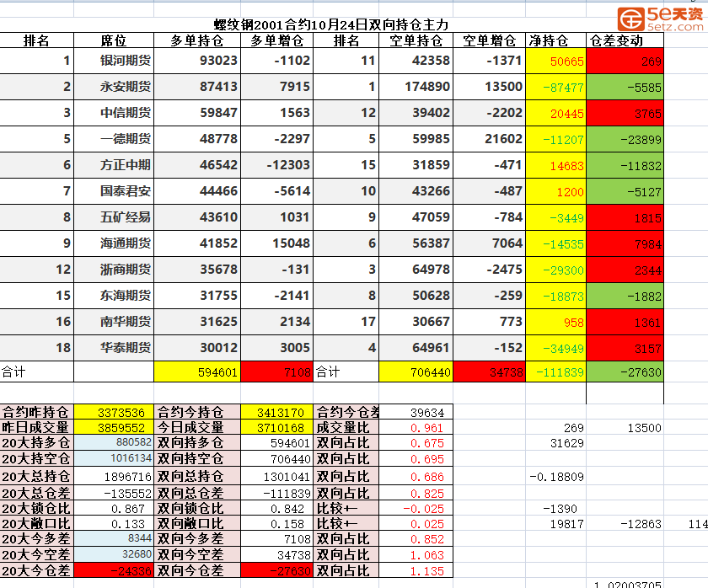The image size is (708, 588).
Task: Click the ratio value 1.063
Action: (x=416, y=554)
